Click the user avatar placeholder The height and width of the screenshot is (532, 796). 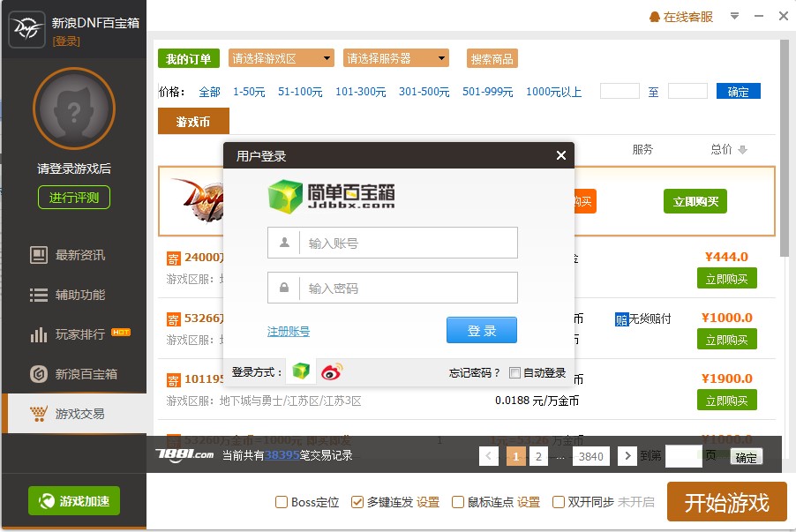click(x=74, y=109)
